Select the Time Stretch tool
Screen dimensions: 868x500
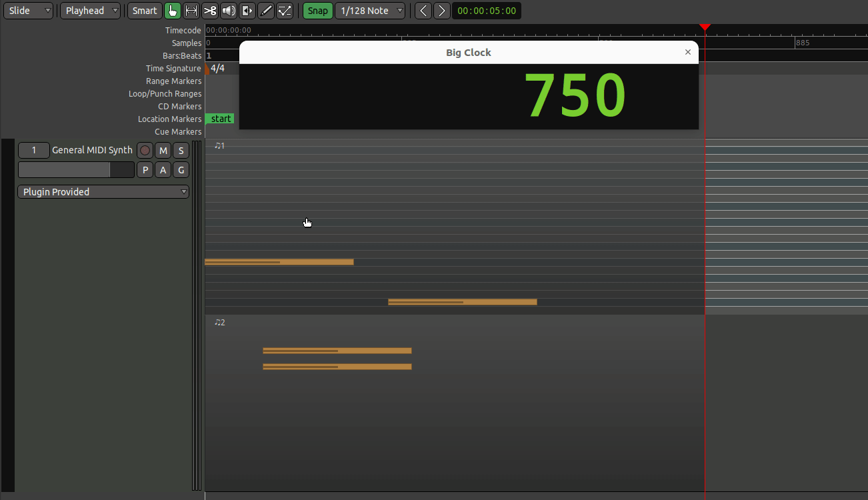pos(247,11)
